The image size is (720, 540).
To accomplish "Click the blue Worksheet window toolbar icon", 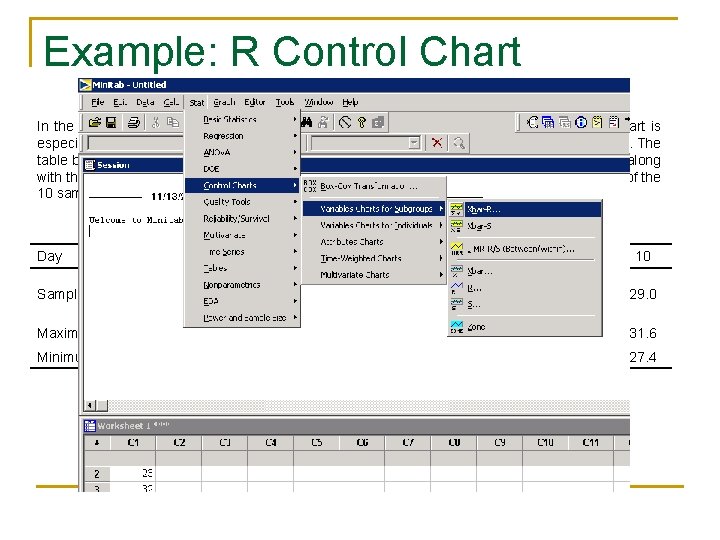I will click(x=548, y=123).
